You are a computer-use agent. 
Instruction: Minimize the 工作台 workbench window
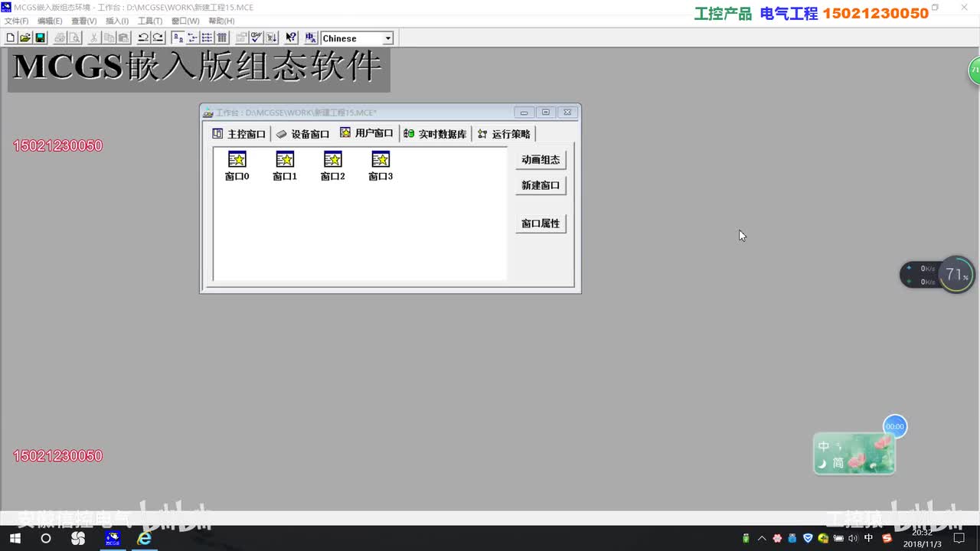click(x=524, y=112)
